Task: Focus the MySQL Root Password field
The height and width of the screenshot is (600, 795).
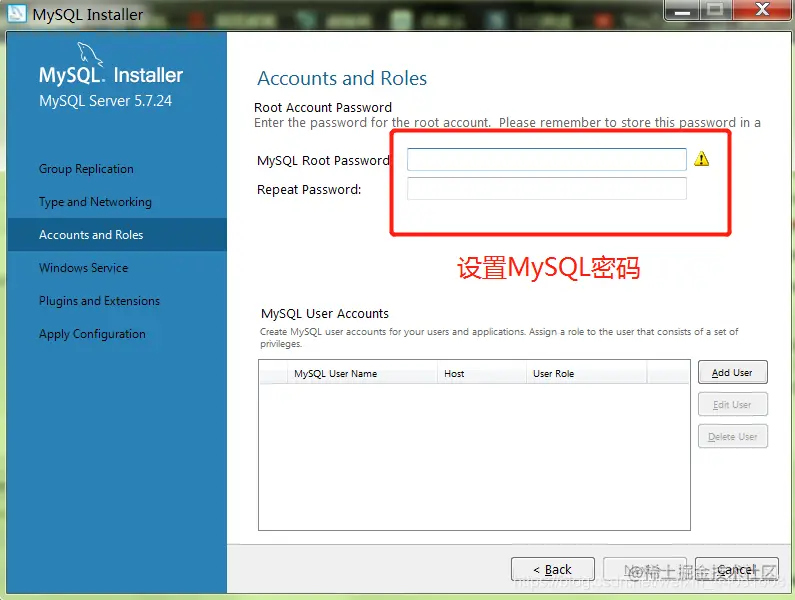Action: pos(547,159)
